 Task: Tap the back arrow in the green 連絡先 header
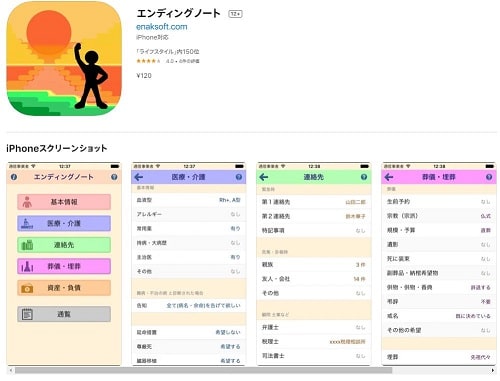[x=264, y=177]
